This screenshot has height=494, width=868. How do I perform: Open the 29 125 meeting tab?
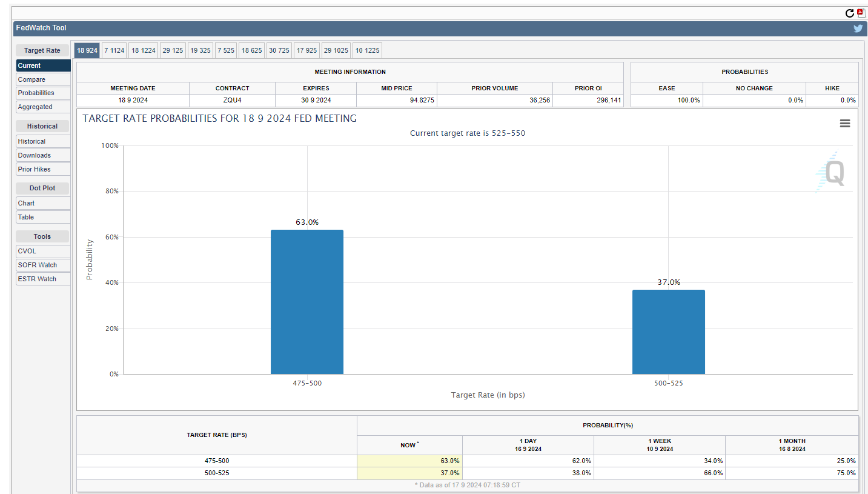tap(173, 50)
